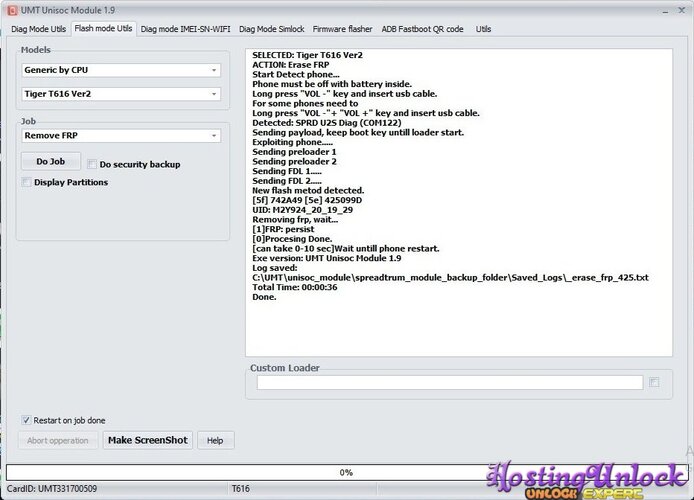
Task: Click the Make ScreenShot button
Action: click(148, 440)
